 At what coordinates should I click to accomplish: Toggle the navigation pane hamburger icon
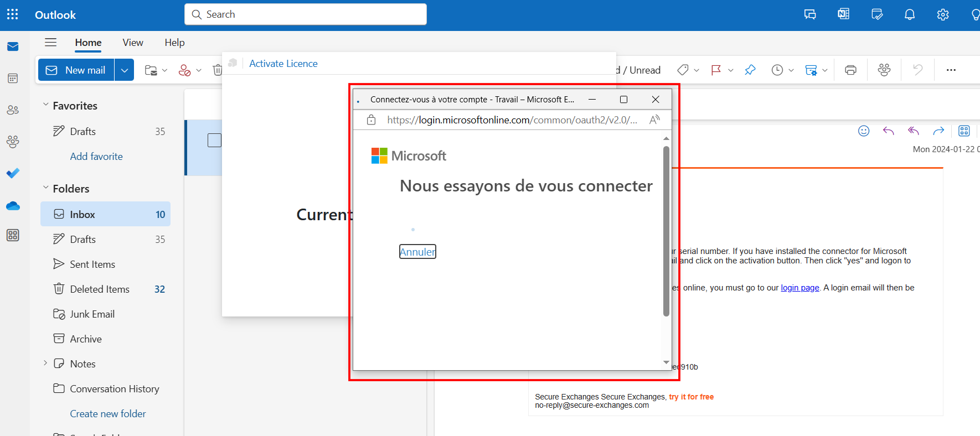pos(50,42)
